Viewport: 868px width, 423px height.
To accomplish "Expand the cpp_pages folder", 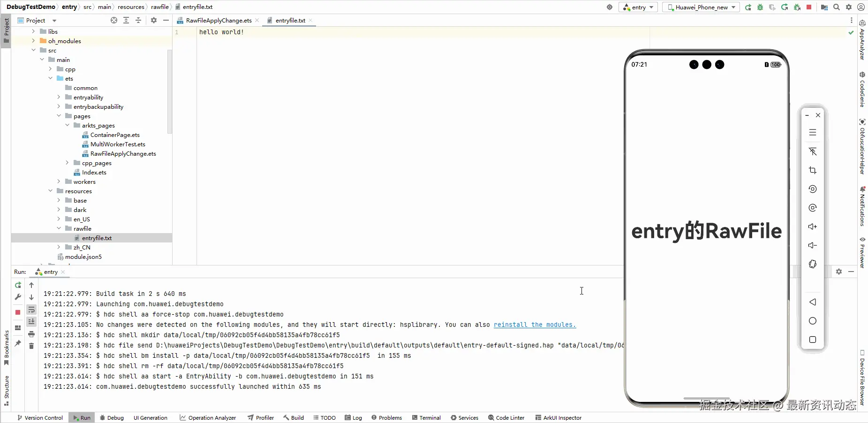I will coord(67,163).
